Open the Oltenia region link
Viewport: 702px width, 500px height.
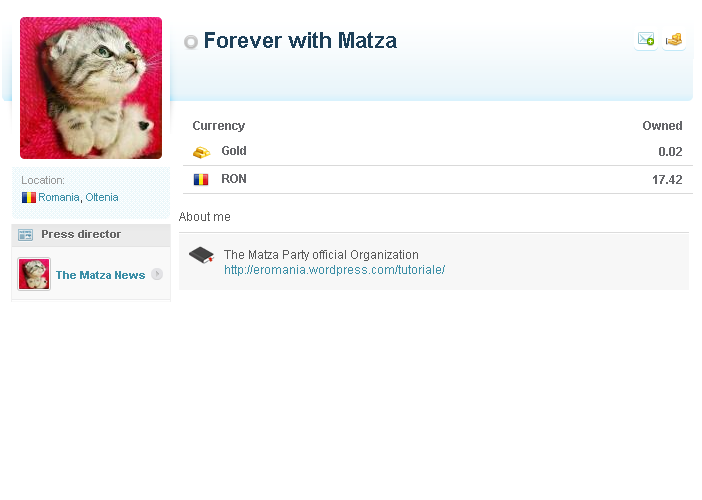coord(102,197)
